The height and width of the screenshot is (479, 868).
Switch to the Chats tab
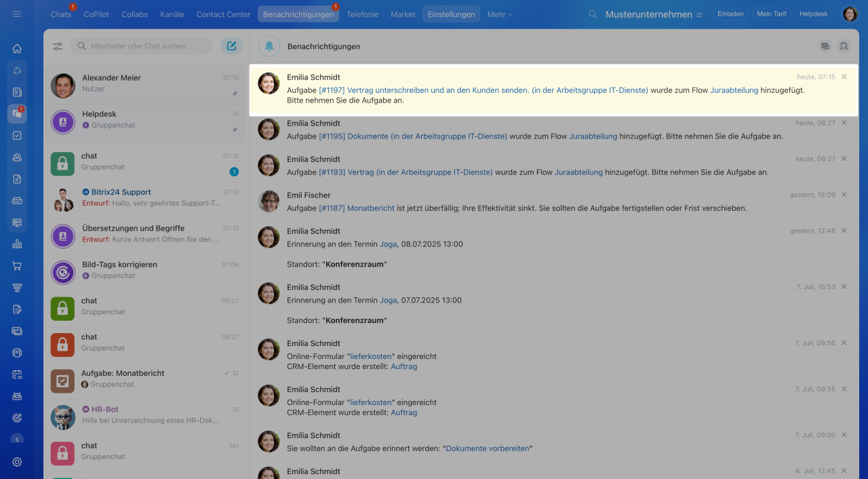60,14
